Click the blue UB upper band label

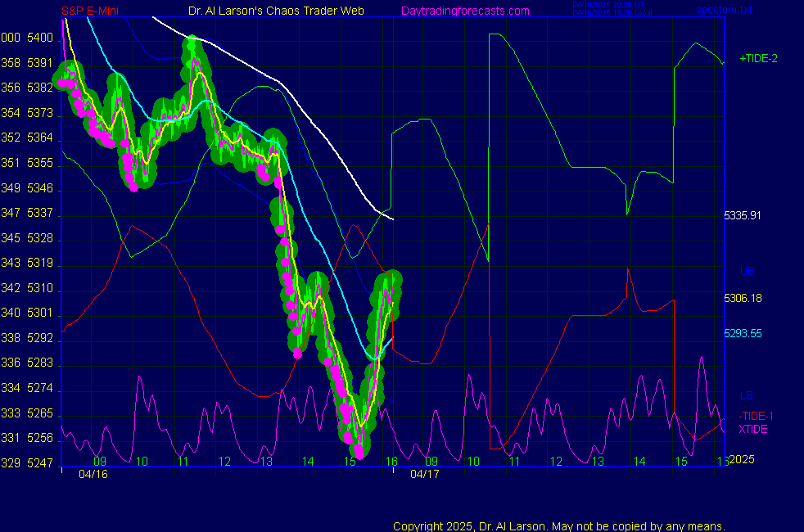tap(747, 271)
